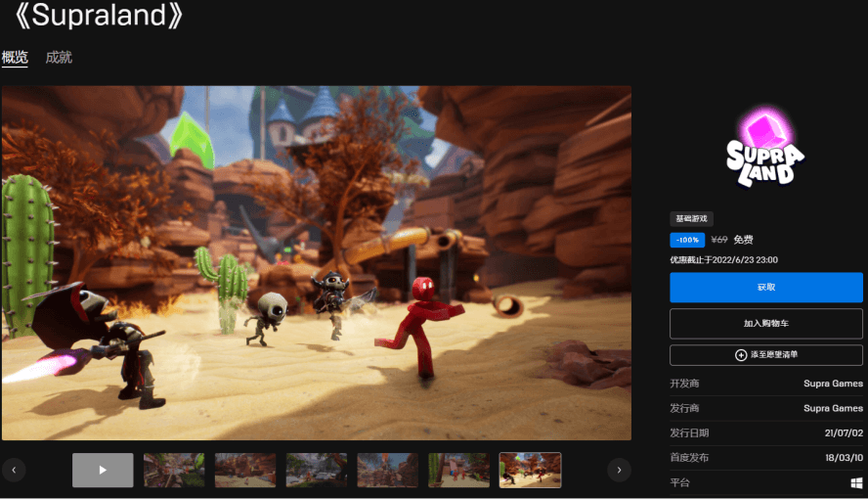Click the main Supraland screenshot image
868x499 pixels.
316,262
